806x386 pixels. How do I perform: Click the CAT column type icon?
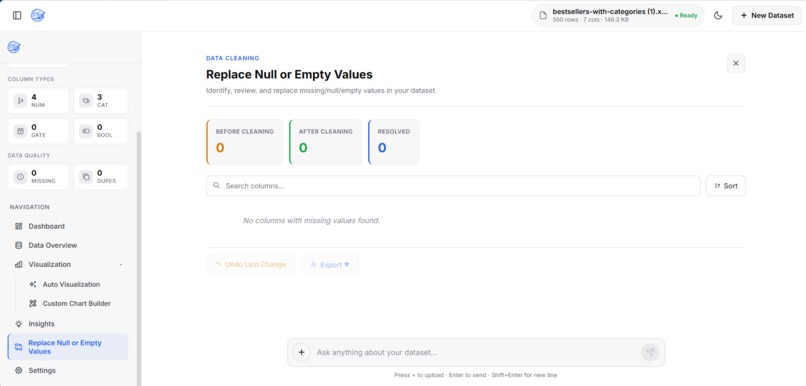[86, 101]
